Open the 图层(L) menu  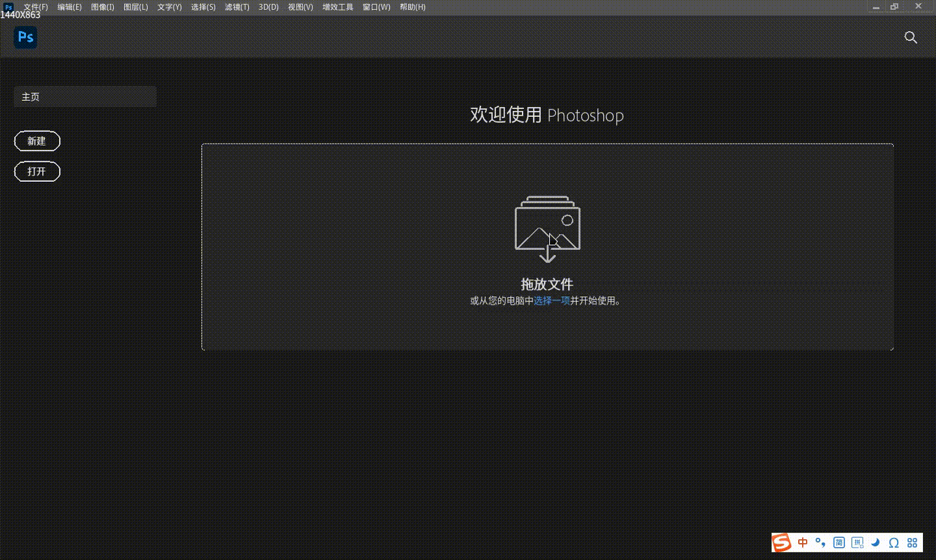coord(136,7)
